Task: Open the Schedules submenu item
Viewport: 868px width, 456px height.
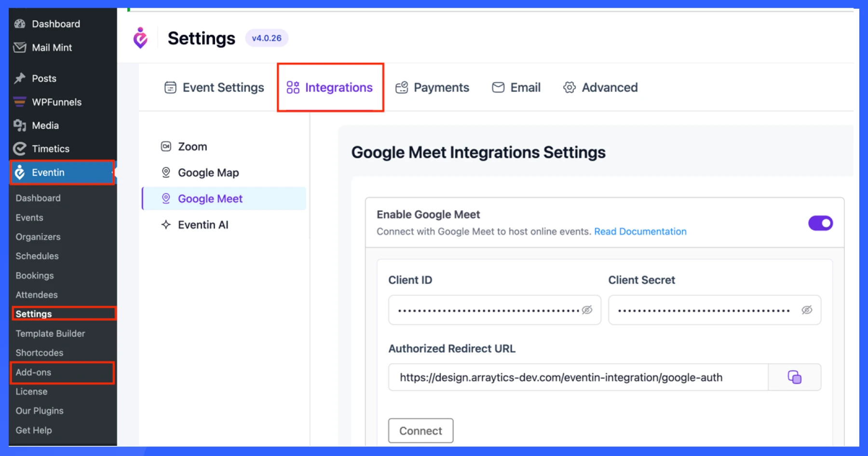Action: [x=37, y=256]
